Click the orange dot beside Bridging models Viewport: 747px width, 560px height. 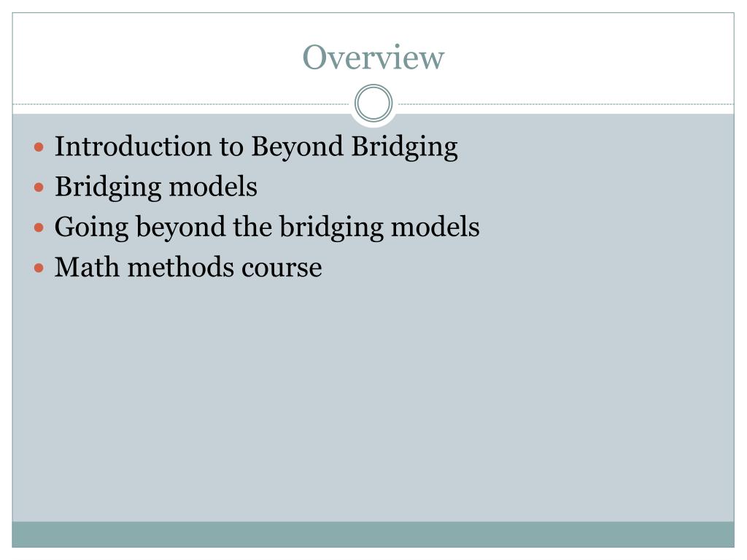coord(39,187)
